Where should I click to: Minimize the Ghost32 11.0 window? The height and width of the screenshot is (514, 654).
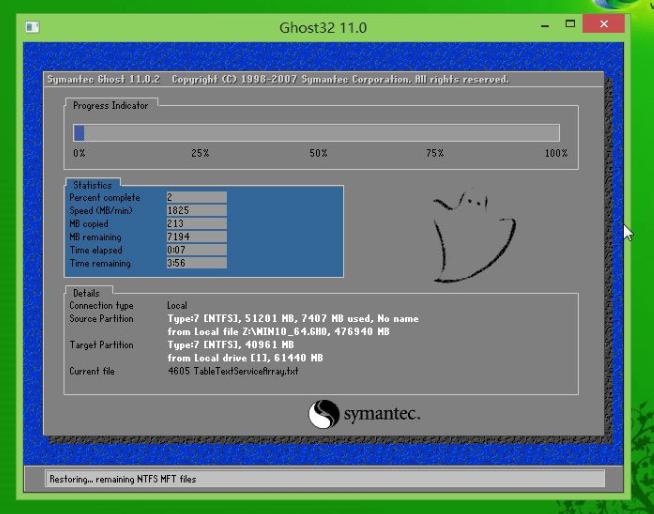[544, 25]
